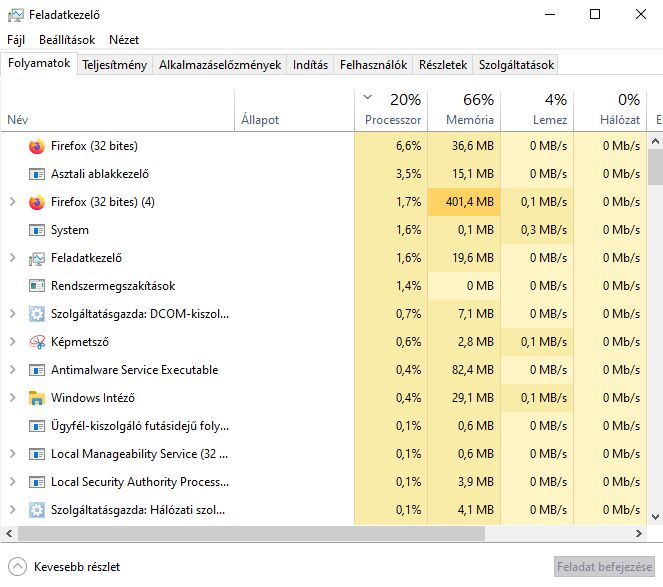This screenshot has height=587, width=663.
Task: Click the 19,6 MB memory cell
Action: [x=464, y=258]
